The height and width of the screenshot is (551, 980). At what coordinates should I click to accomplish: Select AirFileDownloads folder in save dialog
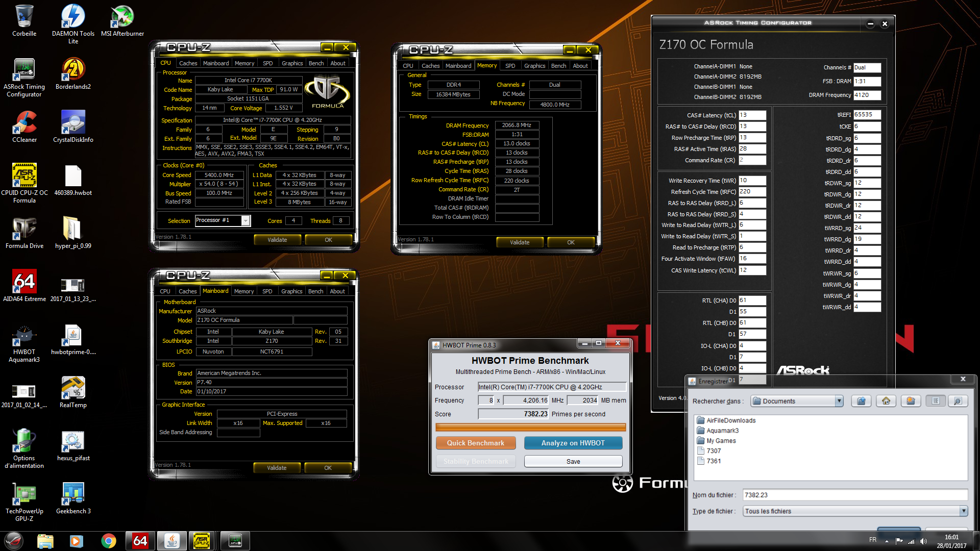pos(726,420)
